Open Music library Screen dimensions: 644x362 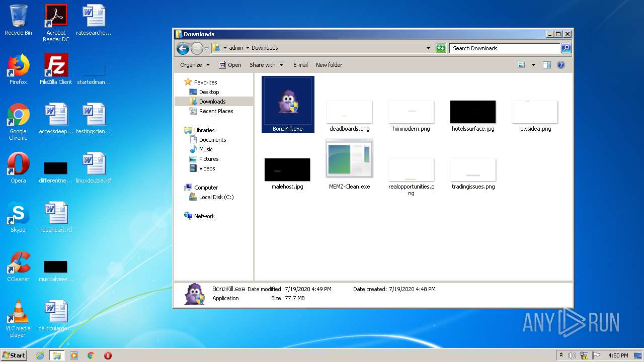coord(201,149)
